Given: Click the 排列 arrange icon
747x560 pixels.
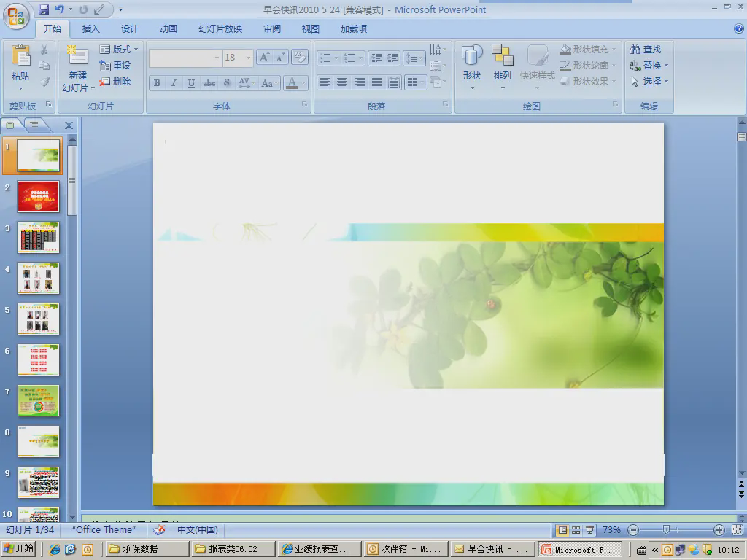Looking at the screenshot, I should click(502, 56).
